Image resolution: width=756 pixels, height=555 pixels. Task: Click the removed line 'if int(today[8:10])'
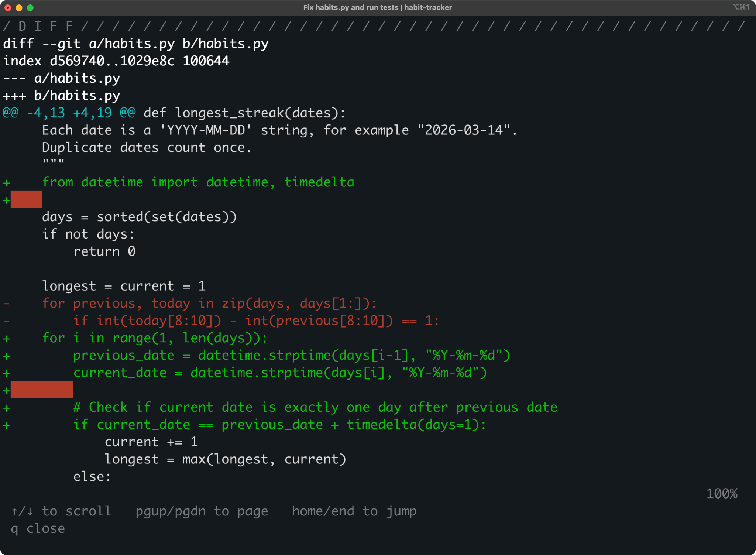(x=256, y=321)
